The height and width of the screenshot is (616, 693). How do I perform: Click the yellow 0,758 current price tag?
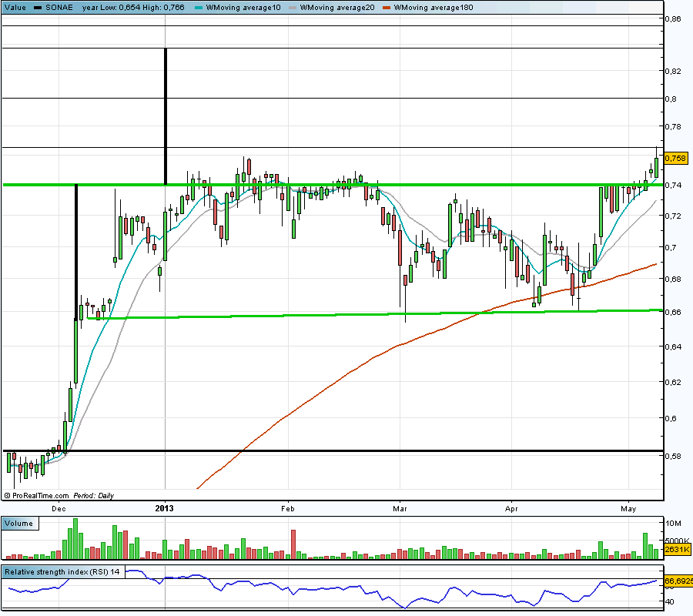(x=676, y=158)
